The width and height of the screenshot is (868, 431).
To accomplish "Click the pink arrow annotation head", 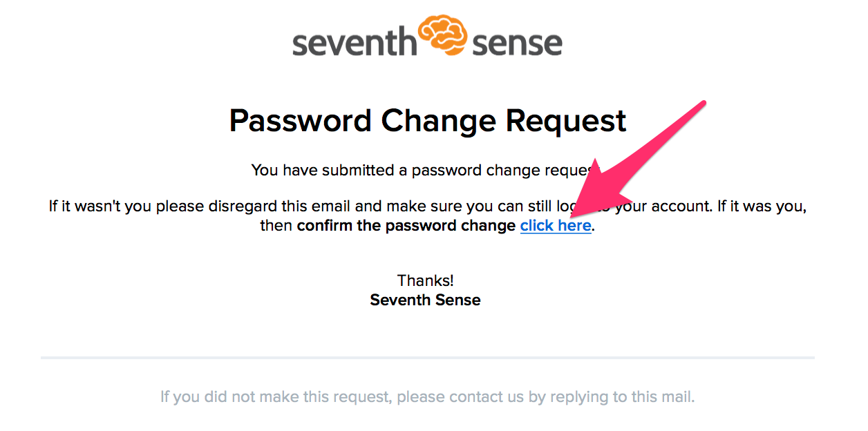I will tap(589, 194).
